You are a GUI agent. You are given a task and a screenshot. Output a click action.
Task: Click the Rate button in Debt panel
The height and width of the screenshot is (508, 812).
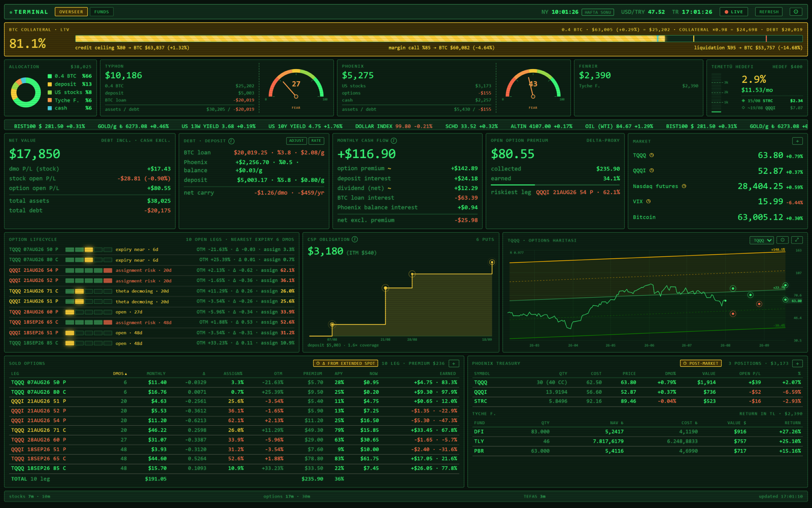click(x=316, y=141)
